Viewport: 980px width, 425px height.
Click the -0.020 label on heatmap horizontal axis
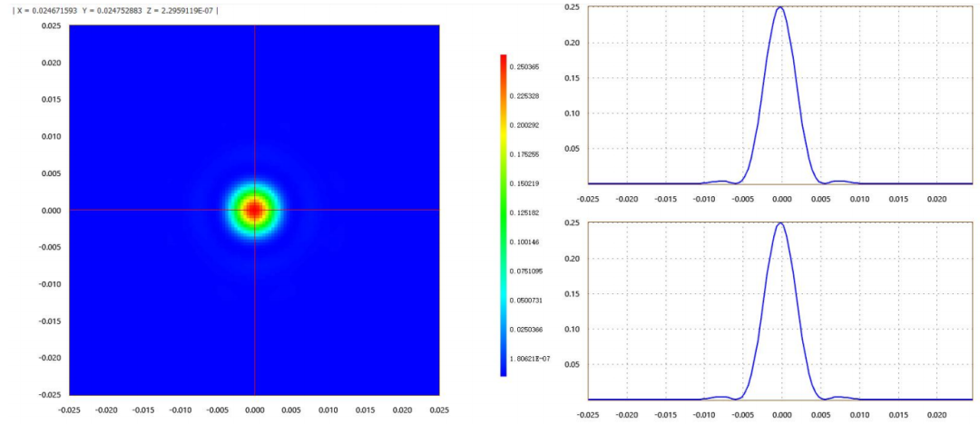click(x=106, y=409)
